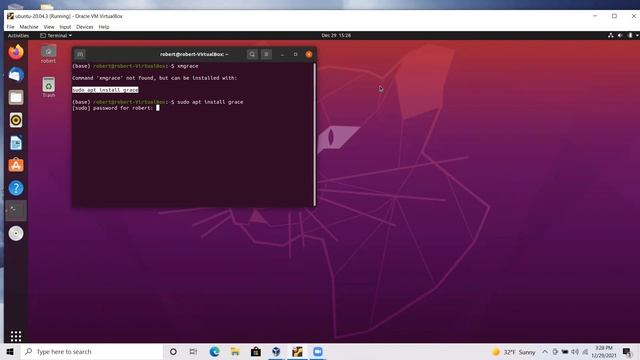Minimize the terminal window
Image resolution: width=640 pixels, height=360 pixels.
point(282,54)
